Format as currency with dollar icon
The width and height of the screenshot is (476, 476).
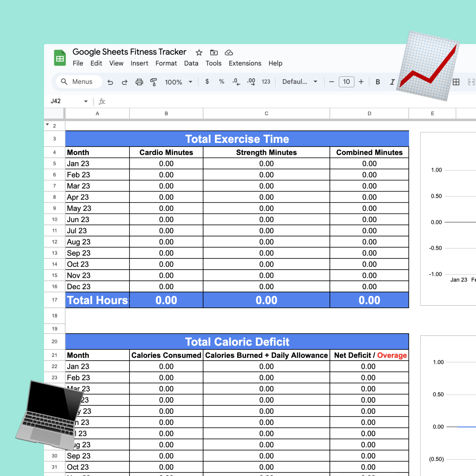[207, 82]
